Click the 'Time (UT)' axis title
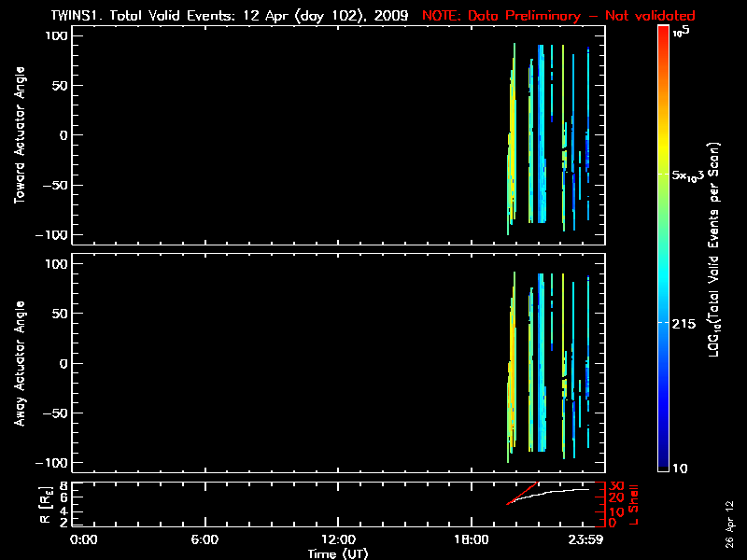The height and width of the screenshot is (560, 747). click(338, 553)
